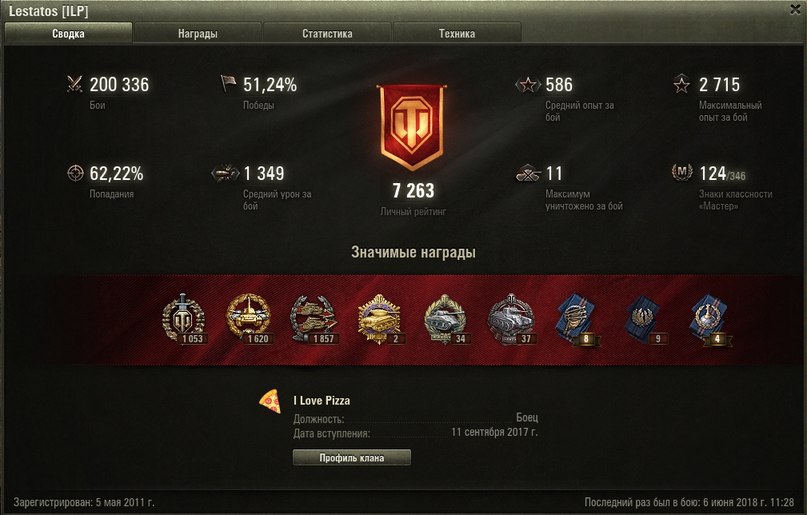
Task: Click the crosshair hit ratio icon
Action: [x=75, y=173]
